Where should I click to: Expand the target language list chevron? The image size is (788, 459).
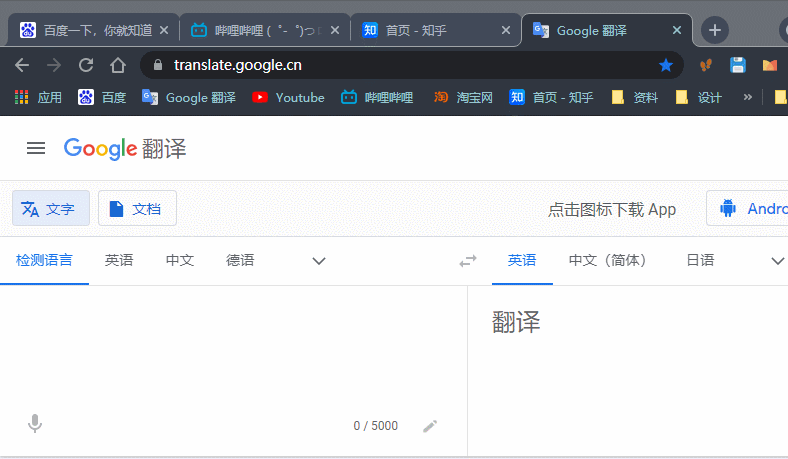[777, 261]
